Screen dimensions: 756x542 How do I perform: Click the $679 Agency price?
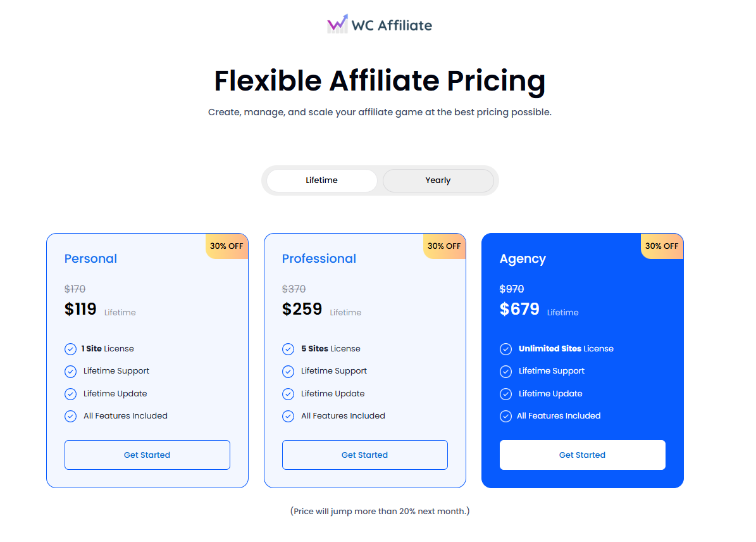[519, 309]
